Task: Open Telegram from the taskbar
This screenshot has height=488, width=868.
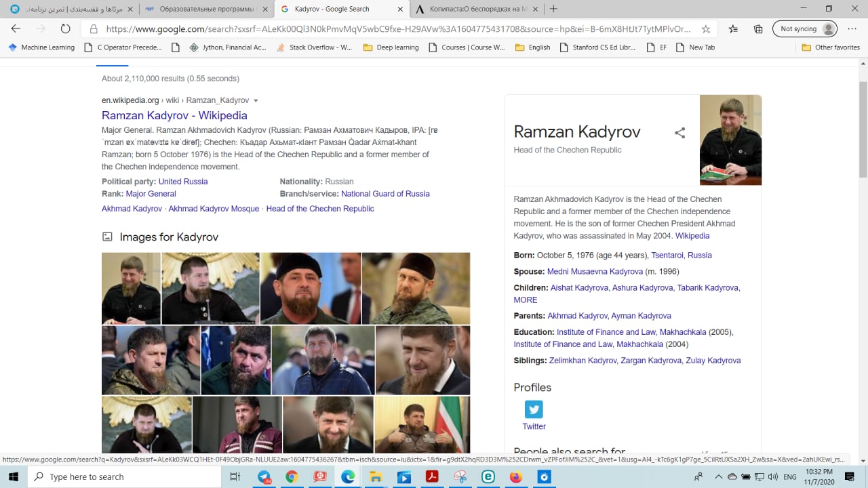Action: (x=264, y=476)
